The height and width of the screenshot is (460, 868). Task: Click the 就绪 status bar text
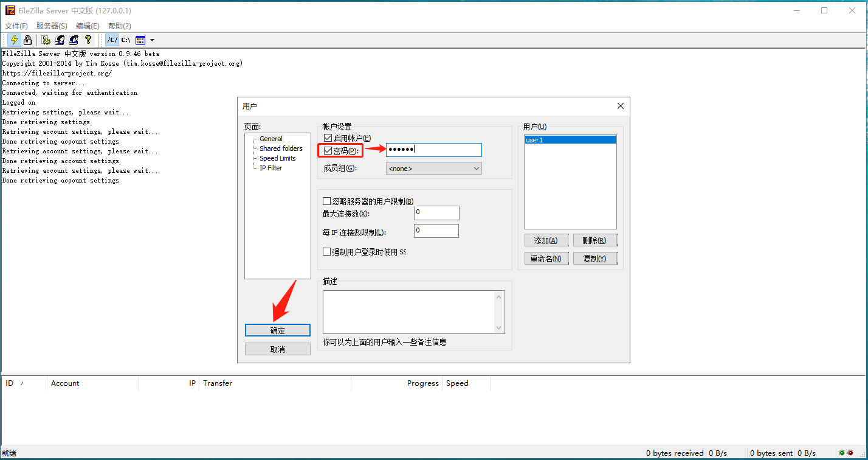pyautogui.click(x=9, y=453)
